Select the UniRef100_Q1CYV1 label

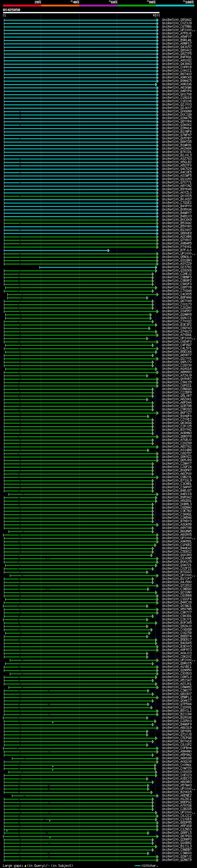pyautogui.click(x=177, y=359)
